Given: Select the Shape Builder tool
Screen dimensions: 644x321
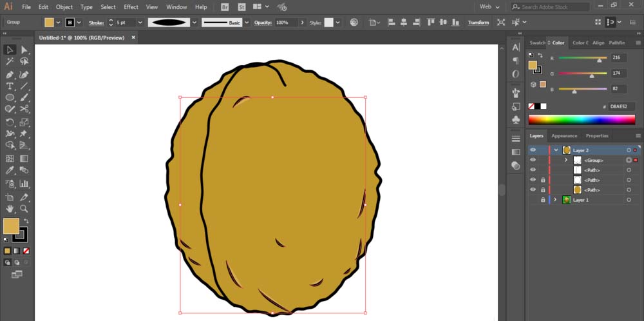Looking at the screenshot, I should click(x=10, y=145).
